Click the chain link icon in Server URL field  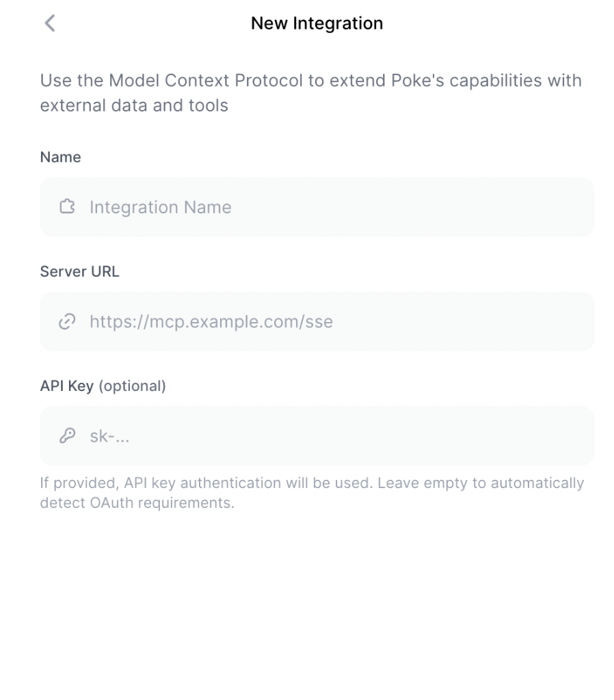tap(66, 321)
